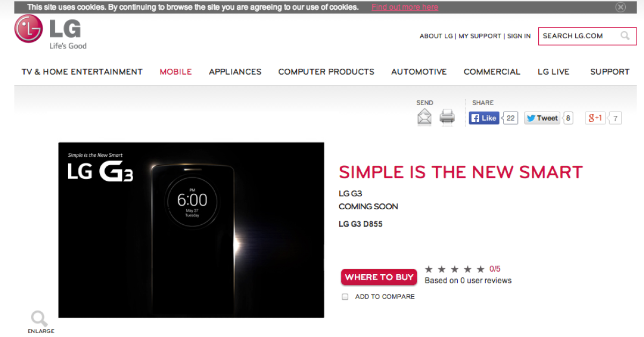
Task: Open the Computer Products menu
Action: (326, 71)
